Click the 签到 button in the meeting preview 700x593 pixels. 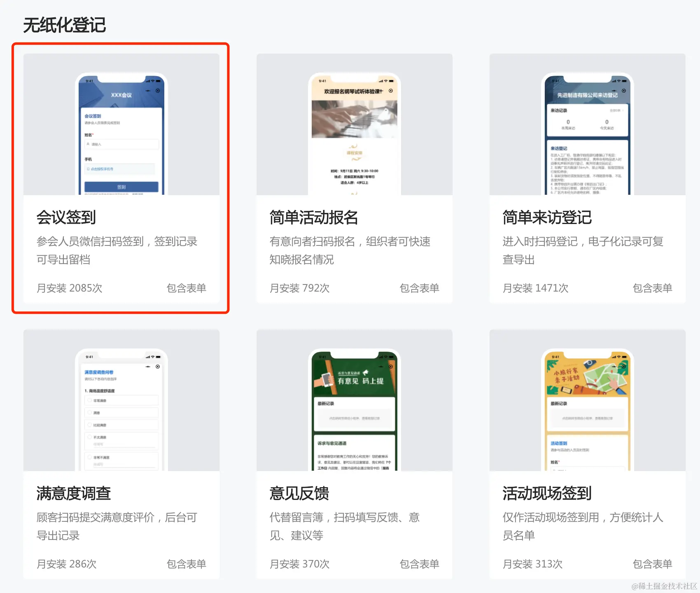coord(121,187)
